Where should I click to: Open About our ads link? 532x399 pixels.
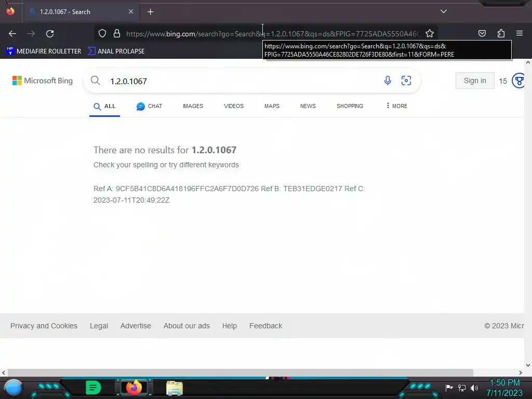187,326
